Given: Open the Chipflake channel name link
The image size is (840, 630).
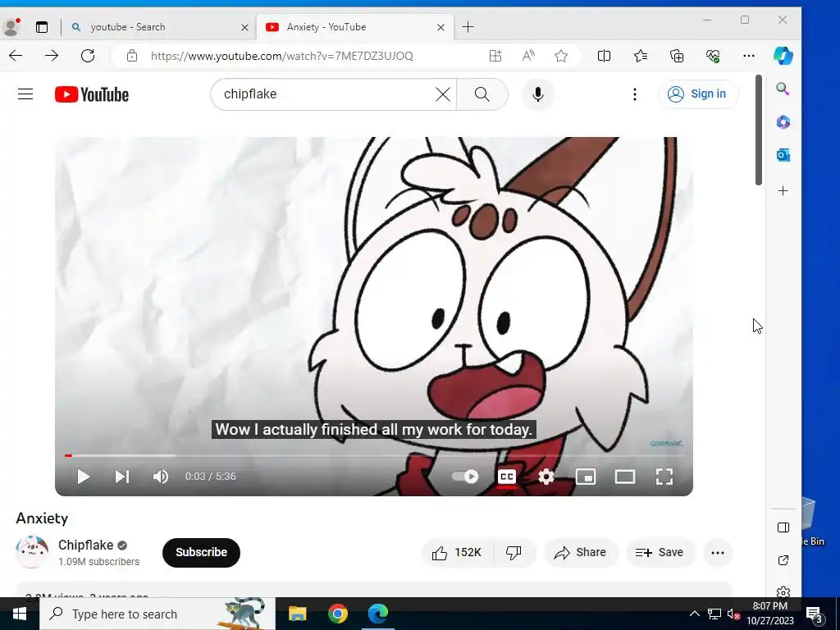Looking at the screenshot, I should tap(85, 545).
